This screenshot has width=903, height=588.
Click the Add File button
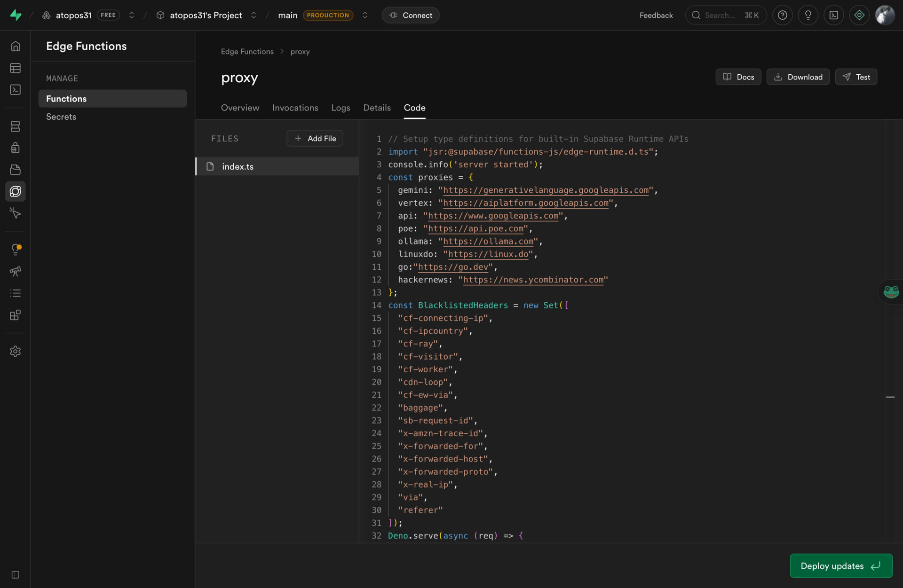[315, 138]
